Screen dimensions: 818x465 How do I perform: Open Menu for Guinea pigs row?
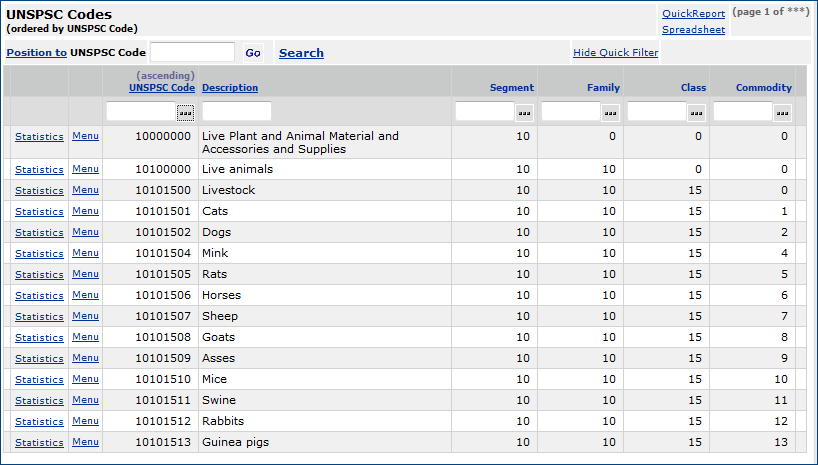point(85,442)
